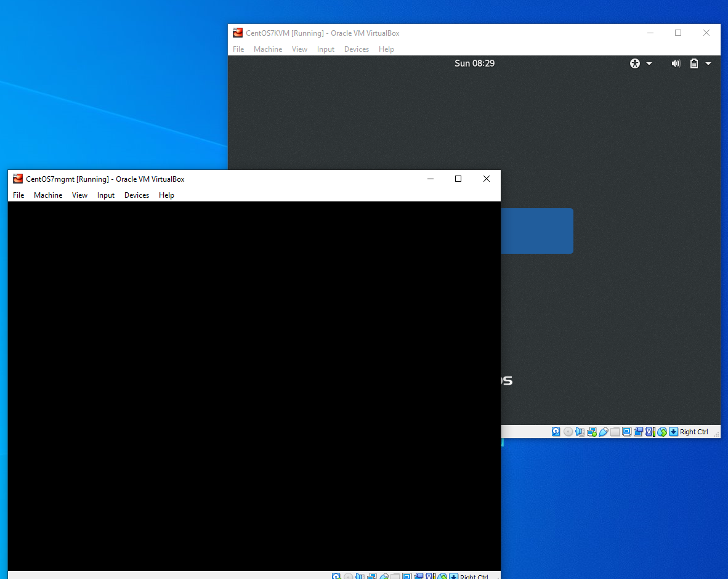Open the Devices menu in CentOS7mgmt window
Screen dimensions: 728x579
(x=137, y=195)
